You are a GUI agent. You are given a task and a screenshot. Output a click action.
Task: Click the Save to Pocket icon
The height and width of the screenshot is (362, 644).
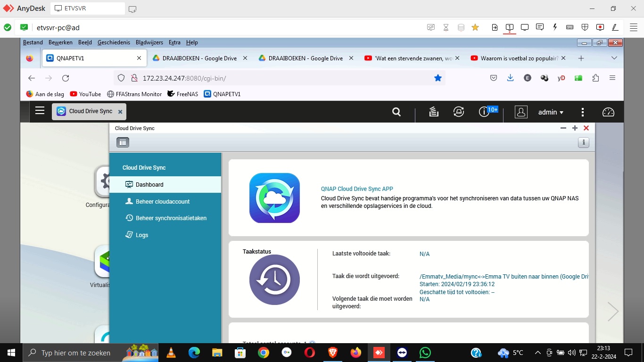tap(494, 78)
